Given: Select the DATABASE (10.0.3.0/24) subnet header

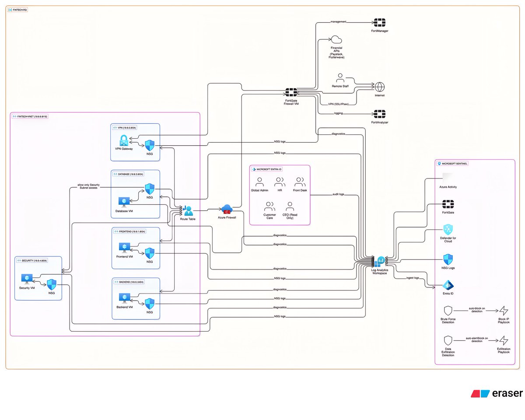Looking at the screenshot, I should (x=129, y=174).
